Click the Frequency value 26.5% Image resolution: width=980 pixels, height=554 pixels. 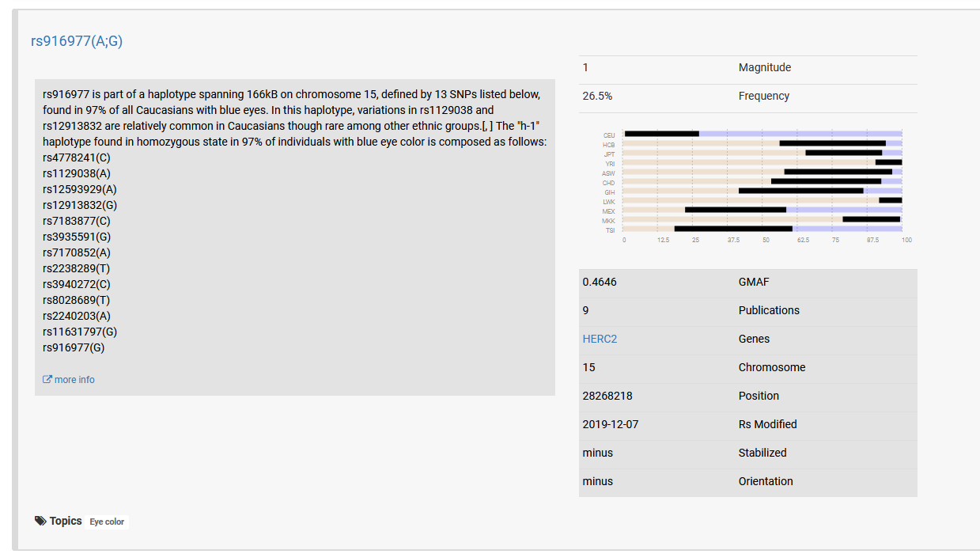point(597,96)
